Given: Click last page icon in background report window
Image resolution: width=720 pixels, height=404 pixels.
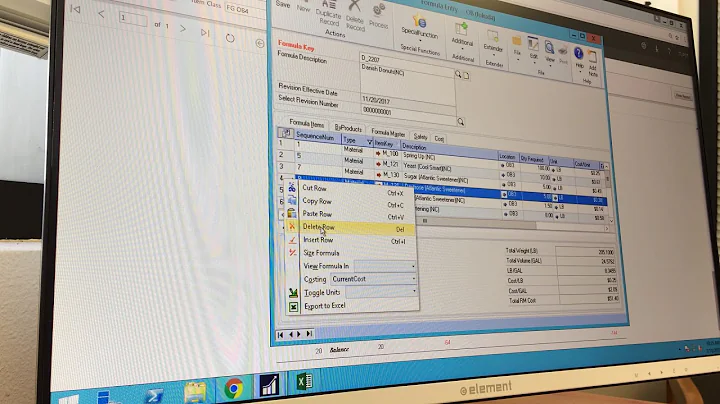Looking at the screenshot, I should (x=205, y=33).
